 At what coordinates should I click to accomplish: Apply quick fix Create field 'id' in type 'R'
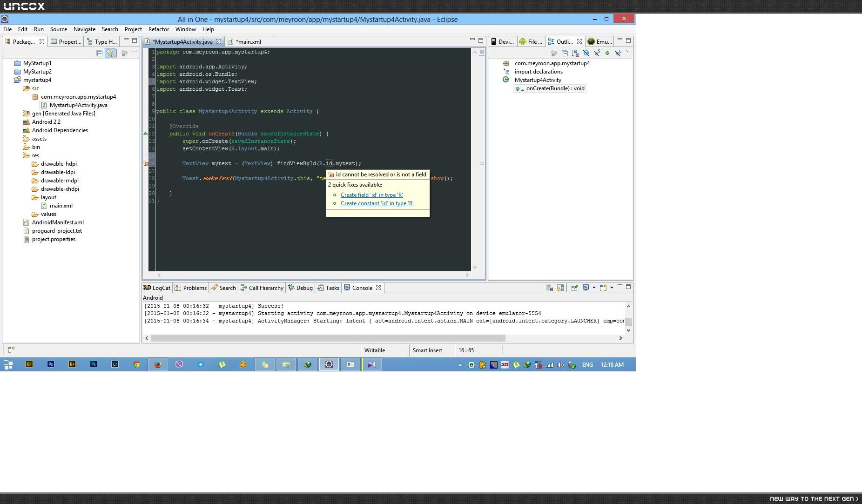tap(371, 195)
